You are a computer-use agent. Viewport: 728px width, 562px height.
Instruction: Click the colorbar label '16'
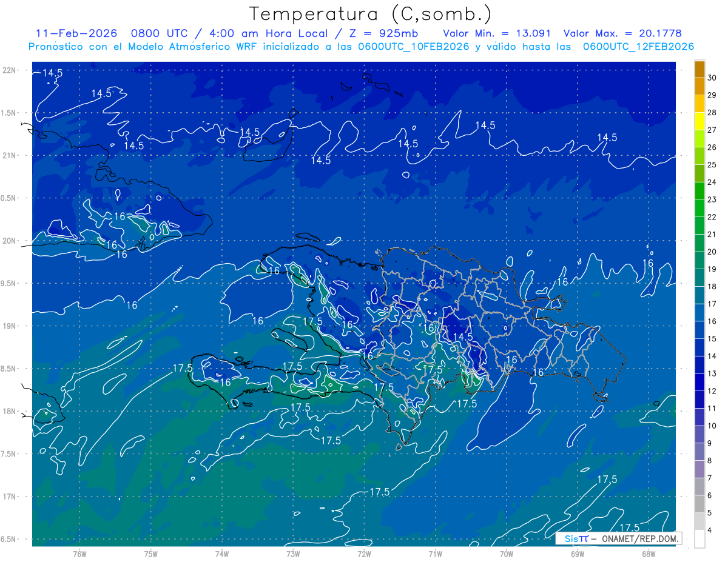[x=712, y=321]
